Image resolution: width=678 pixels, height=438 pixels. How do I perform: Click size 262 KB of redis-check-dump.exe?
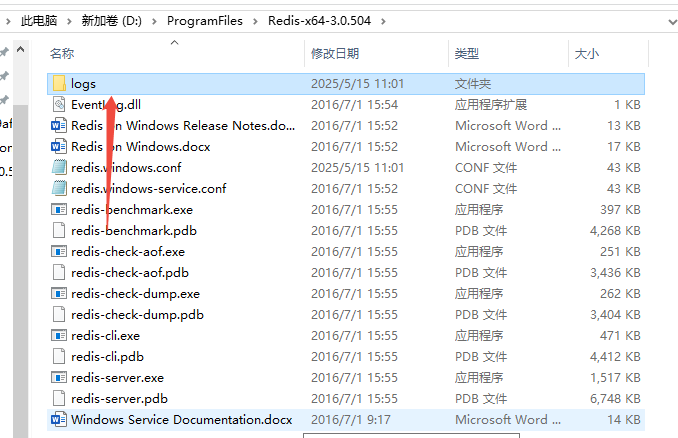(620, 294)
